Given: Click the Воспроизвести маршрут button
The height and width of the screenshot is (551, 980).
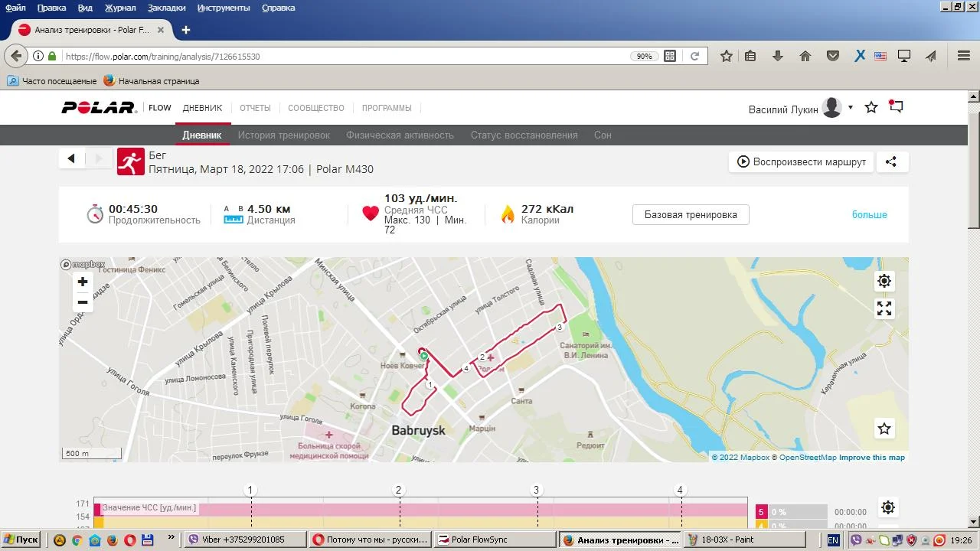Looking at the screenshot, I should pyautogui.click(x=801, y=161).
